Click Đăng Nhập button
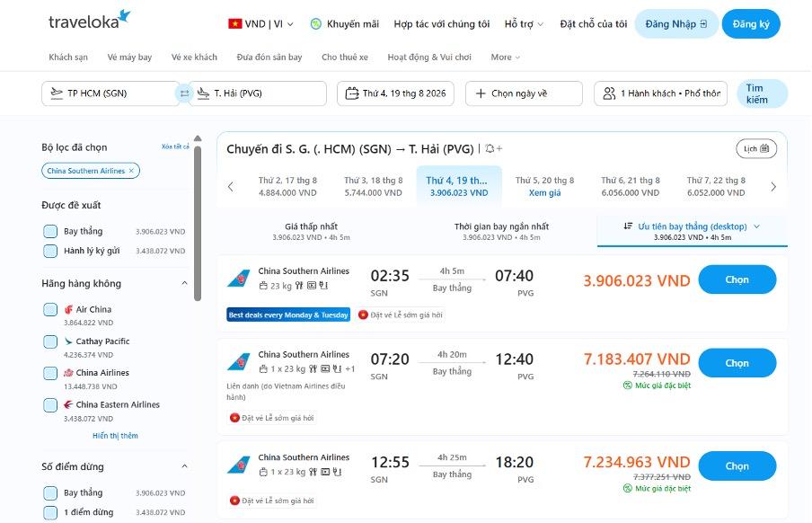 pos(675,24)
